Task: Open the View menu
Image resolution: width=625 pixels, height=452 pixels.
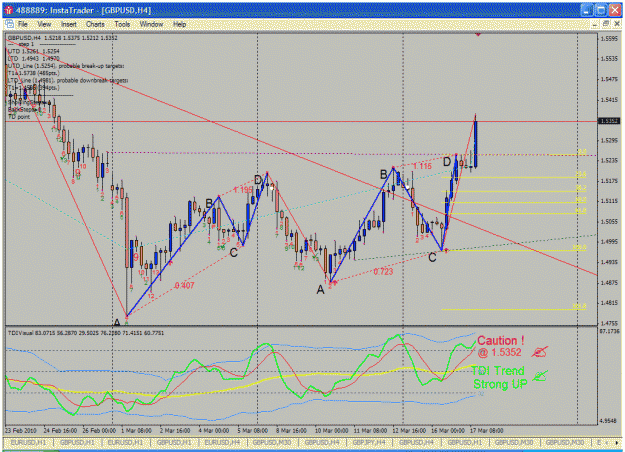Action: click(x=44, y=24)
